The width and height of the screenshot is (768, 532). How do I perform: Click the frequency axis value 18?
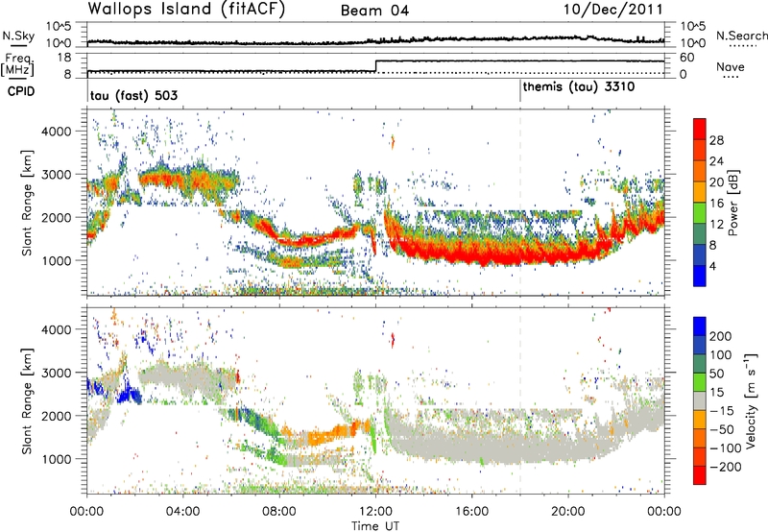[63, 58]
